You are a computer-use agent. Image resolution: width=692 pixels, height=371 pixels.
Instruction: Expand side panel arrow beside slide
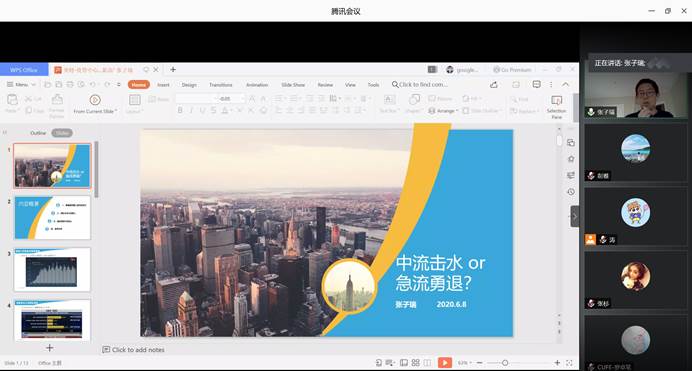pos(575,216)
